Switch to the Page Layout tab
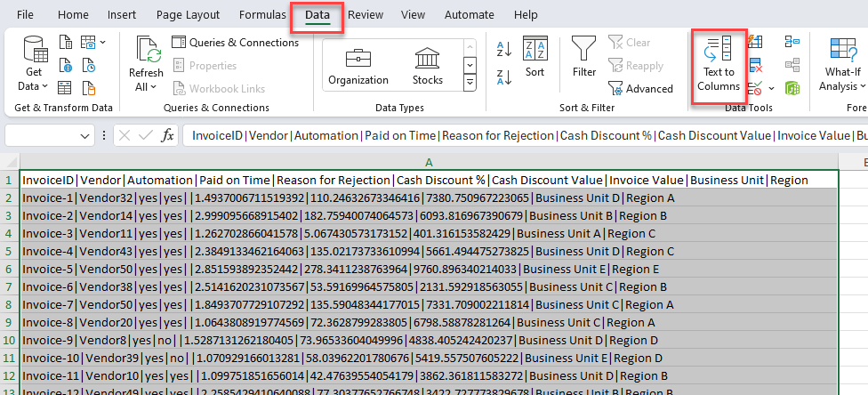Image resolution: width=868 pixels, height=395 pixels. 189,15
